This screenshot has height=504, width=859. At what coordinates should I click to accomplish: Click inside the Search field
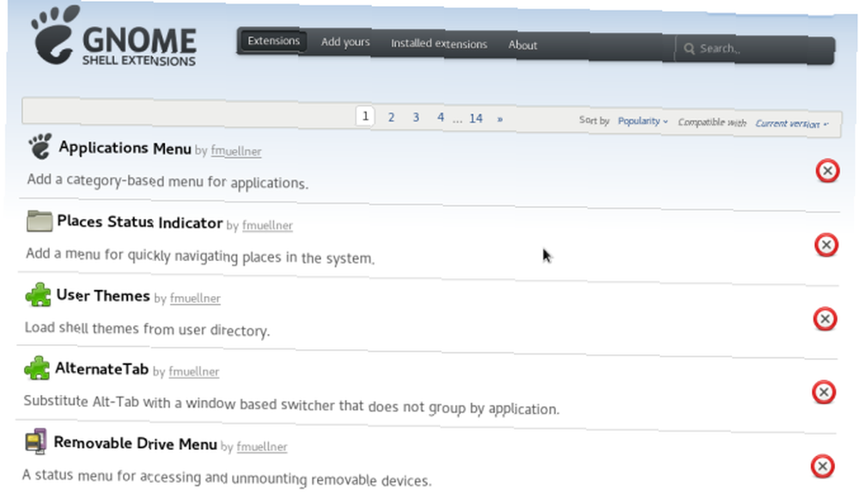[x=755, y=50]
